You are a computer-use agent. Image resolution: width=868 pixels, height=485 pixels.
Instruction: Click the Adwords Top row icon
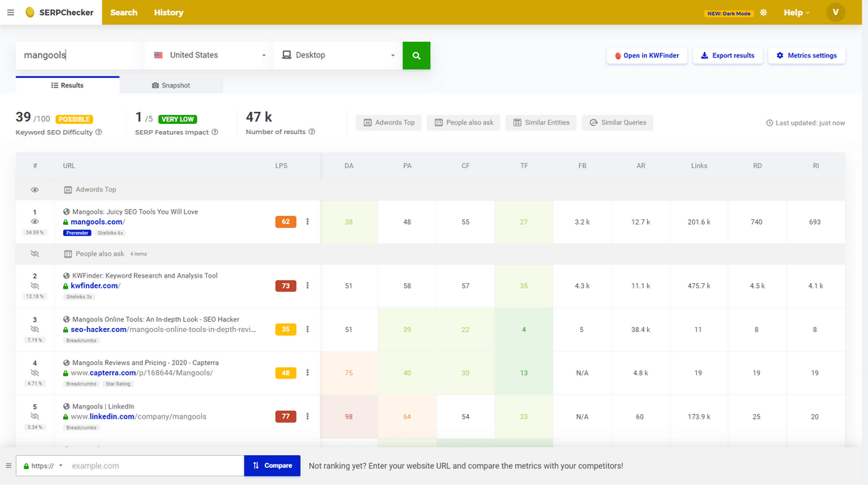coord(68,190)
